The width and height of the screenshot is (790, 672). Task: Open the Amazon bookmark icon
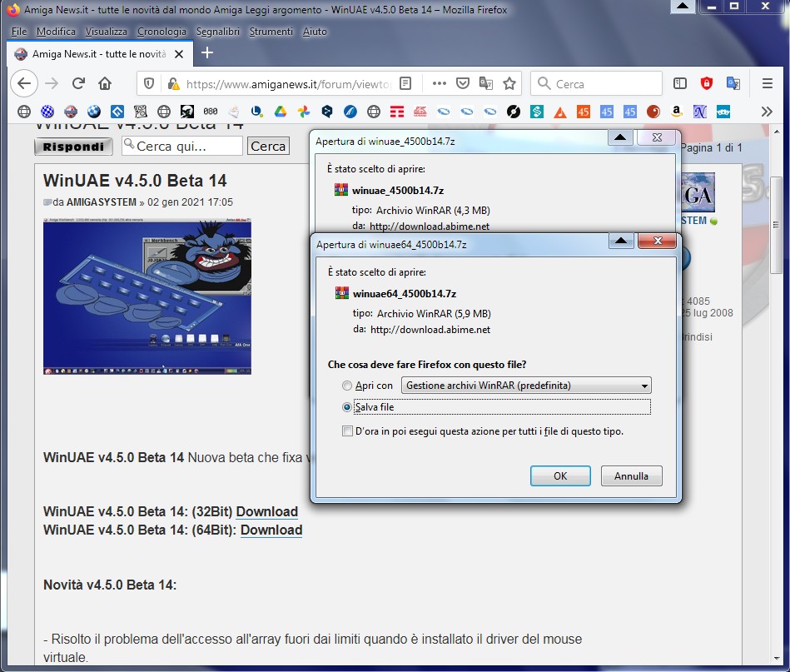coord(676,111)
